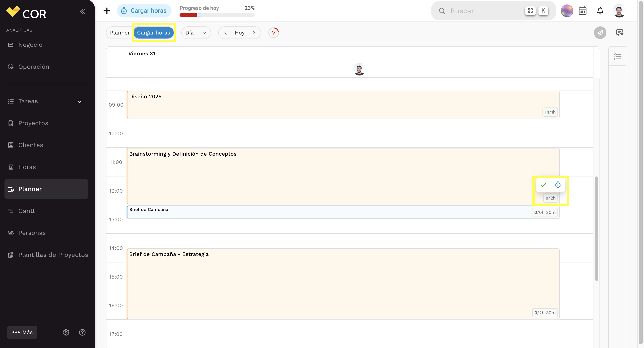
Task: Mark the Brainstorming task as complete
Action: (544, 185)
